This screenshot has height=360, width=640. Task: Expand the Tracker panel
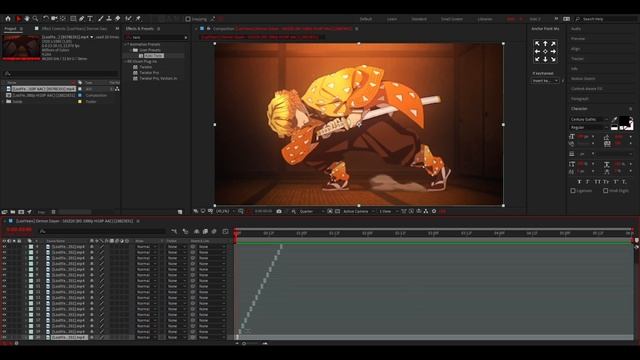pos(578,59)
